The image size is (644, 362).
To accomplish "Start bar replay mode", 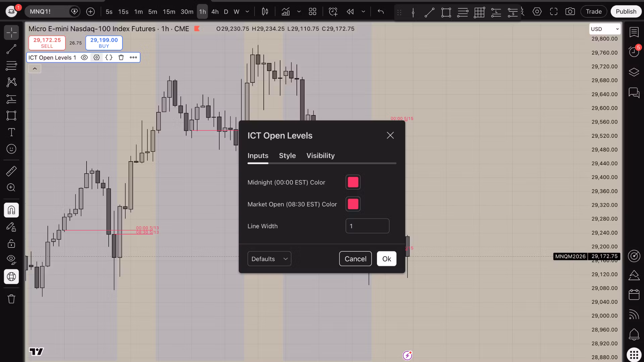I will click(x=350, y=12).
